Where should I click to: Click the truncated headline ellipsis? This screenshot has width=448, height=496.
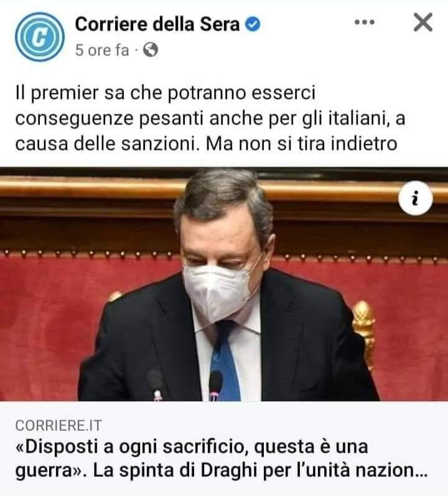(x=421, y=474)
